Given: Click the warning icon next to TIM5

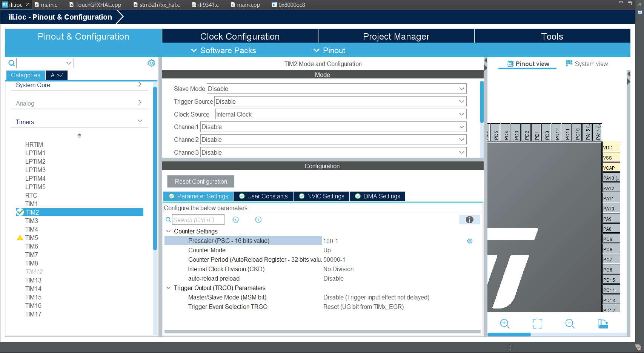Looking at the screenshot, I should tap(20, 238).
